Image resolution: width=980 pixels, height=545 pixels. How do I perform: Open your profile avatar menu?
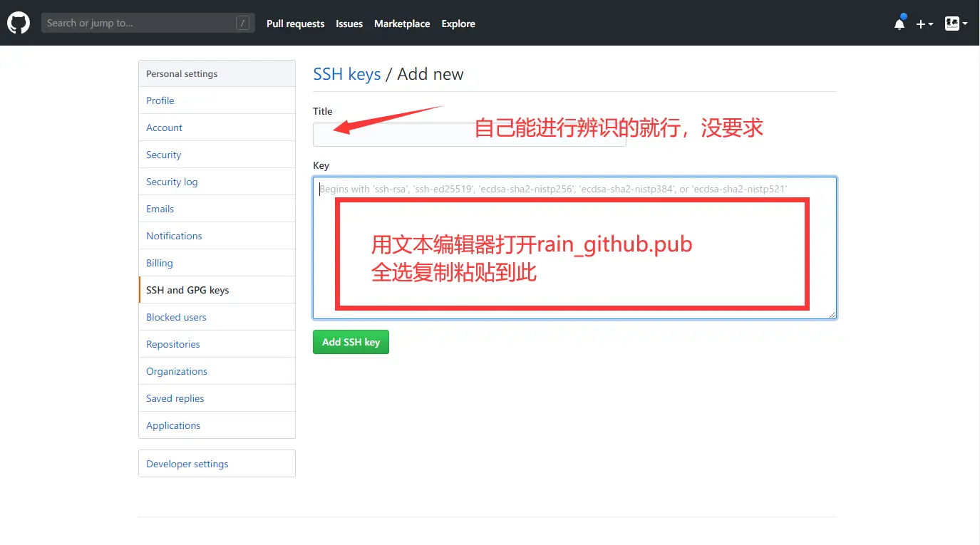[951, 23]
